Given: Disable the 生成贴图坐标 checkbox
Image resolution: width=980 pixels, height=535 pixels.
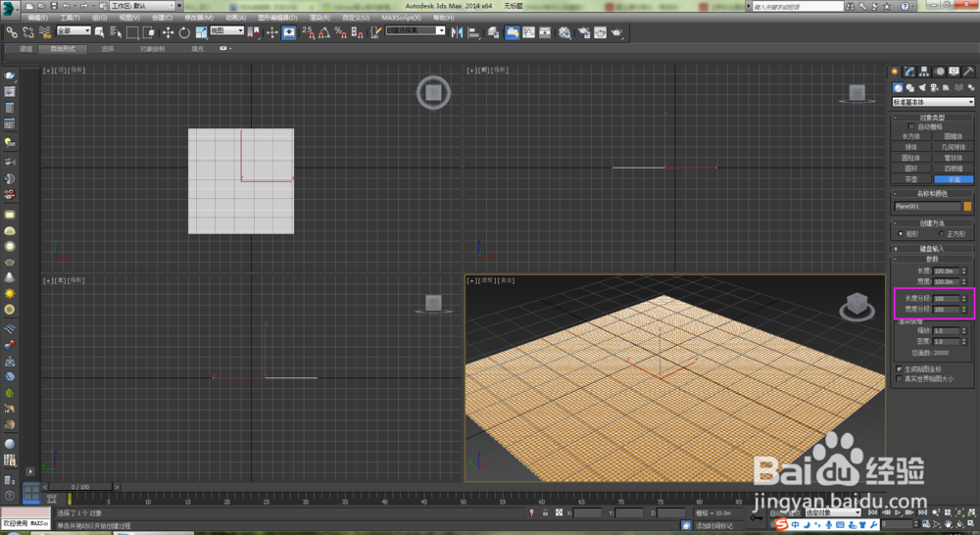Looking at the screenshot, I should tap(900, 368).
